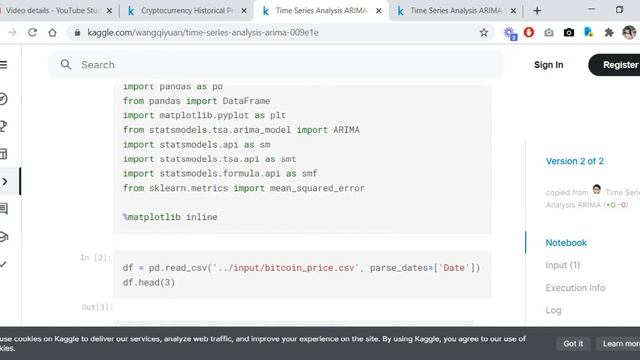Open the Chrome profile avatar
The height and width of the screenshot is (360, 640).
coord(629,32)
